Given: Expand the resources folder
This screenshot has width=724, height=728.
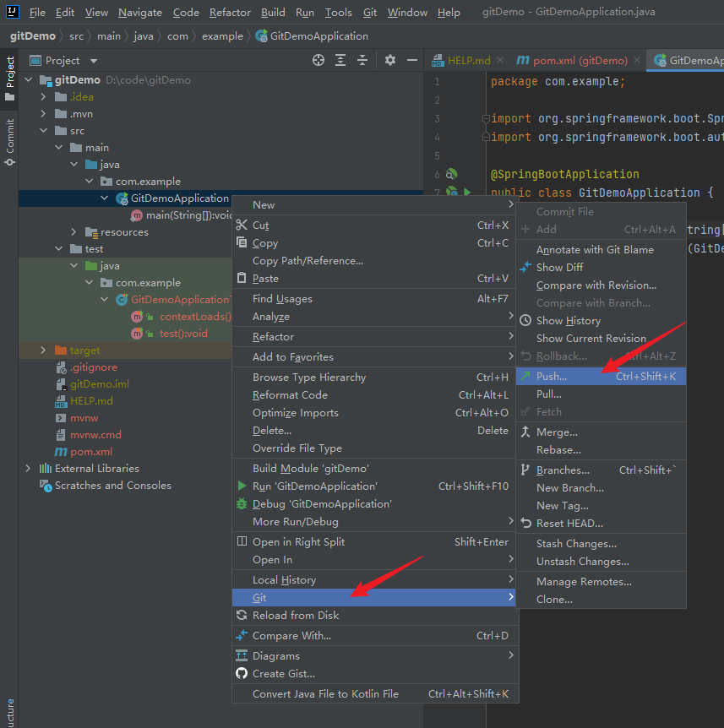Looking at the screenshot, I should click(x=73, y=231).
